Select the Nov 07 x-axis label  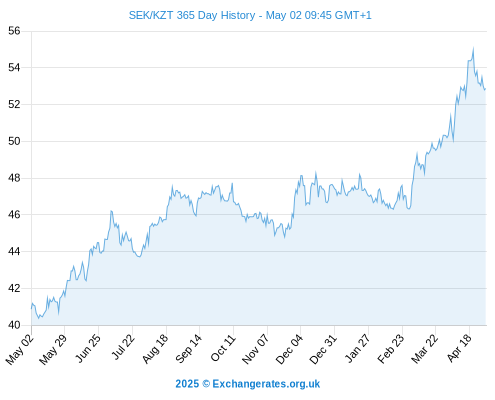[x=255, y=349]
